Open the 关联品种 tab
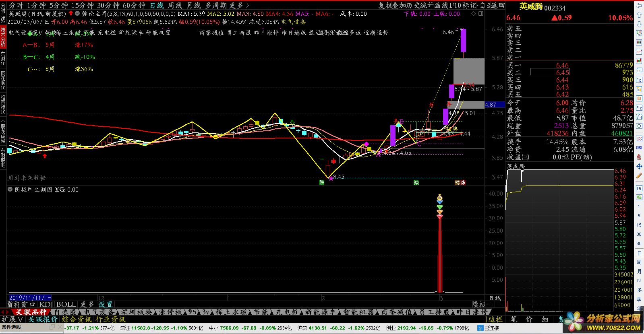This screenshot has height=334, width=644. coord(31,312)
